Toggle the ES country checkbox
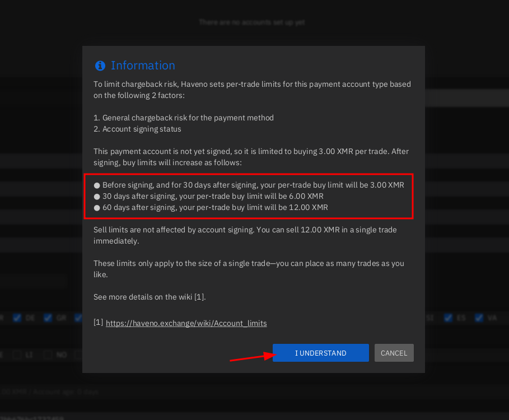The height and width of the screenshot is (420, 509). click(449, 318)
